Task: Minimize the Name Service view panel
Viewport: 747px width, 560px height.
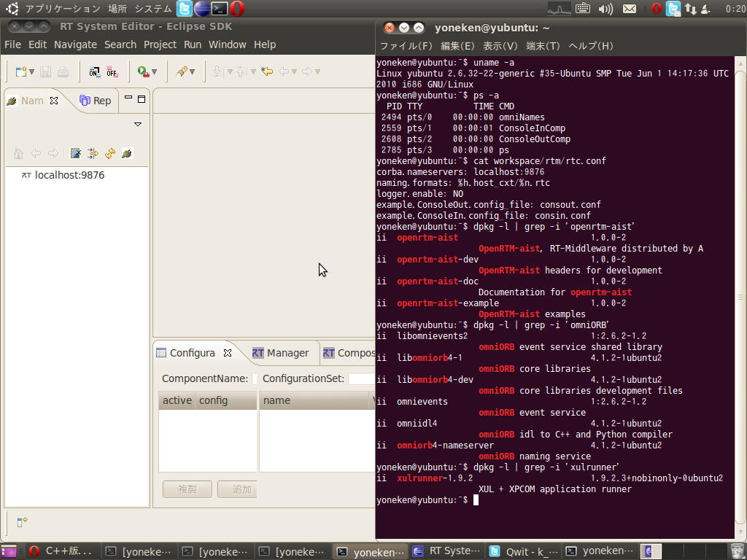Action: point(128,98)
